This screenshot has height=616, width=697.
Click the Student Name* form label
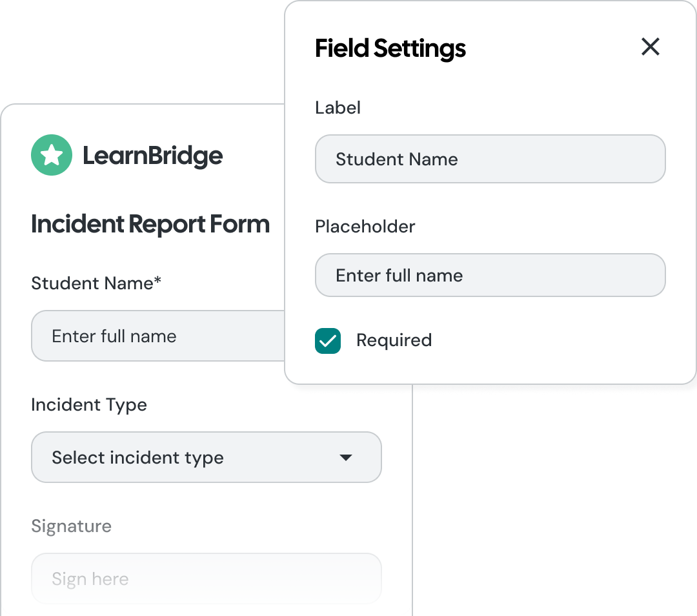[x=96, y=283]
